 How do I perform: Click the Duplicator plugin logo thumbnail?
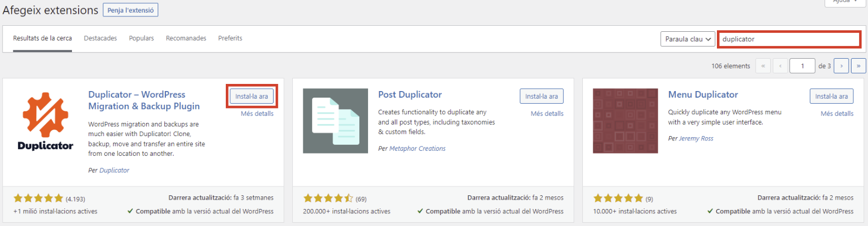(x=46, y=121)
